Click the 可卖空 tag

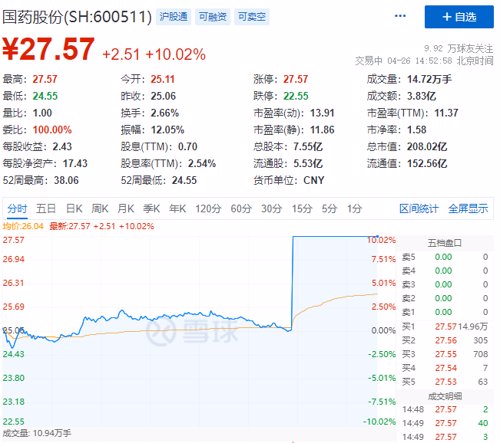[x=252, y=17]
